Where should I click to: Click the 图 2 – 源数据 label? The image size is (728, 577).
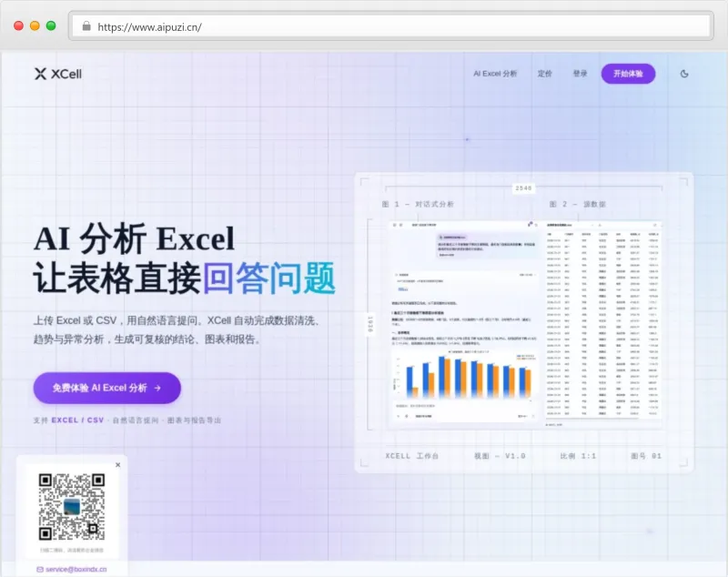click(578, 204)
